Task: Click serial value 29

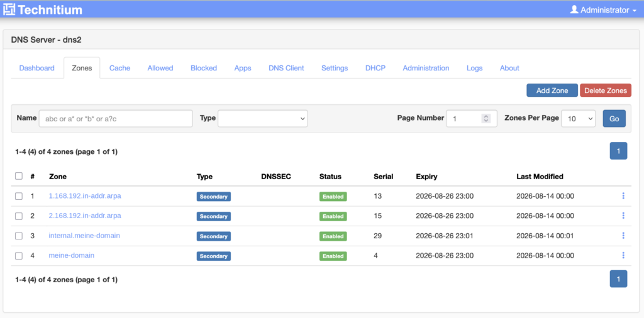Action: click(378, 236)
